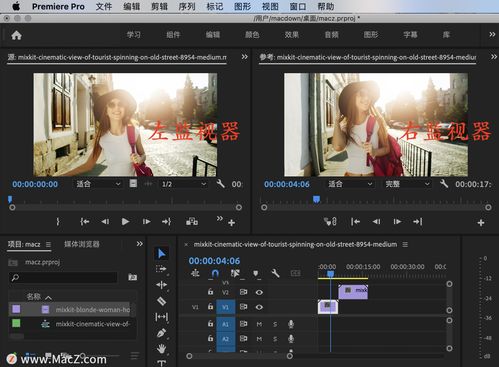Open source monitor zoom level dropdown
The width and height of the screenshot is (499, 367).
(98, 184)
